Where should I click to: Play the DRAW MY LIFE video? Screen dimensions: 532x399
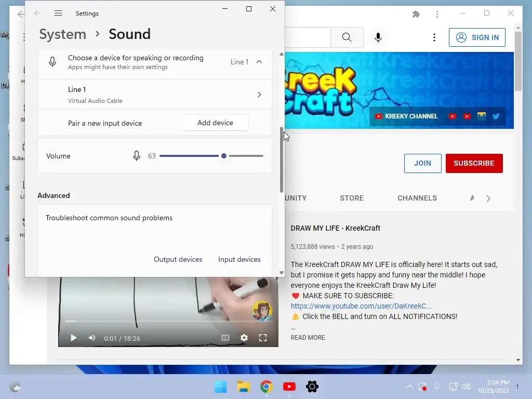tap(73, 338)
